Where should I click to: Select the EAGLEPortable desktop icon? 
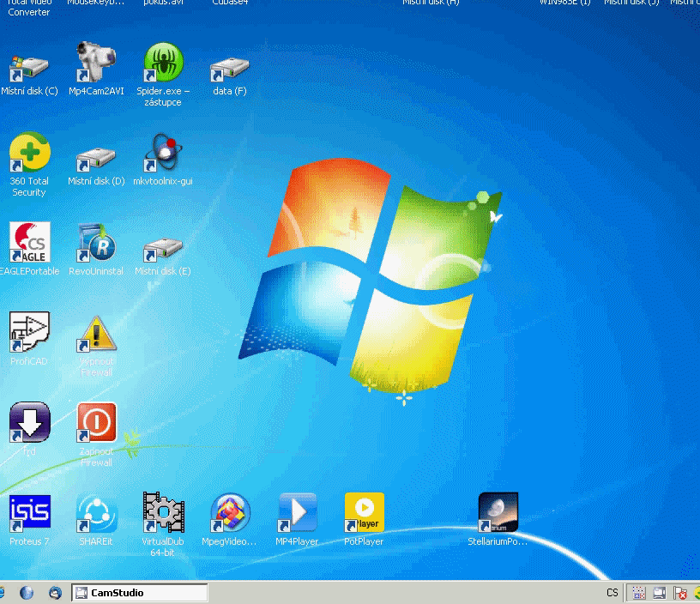[29, 242]
